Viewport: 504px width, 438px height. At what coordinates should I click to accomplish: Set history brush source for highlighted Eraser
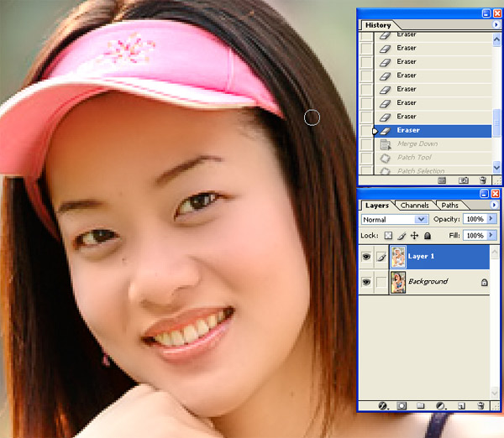point(366,131)
